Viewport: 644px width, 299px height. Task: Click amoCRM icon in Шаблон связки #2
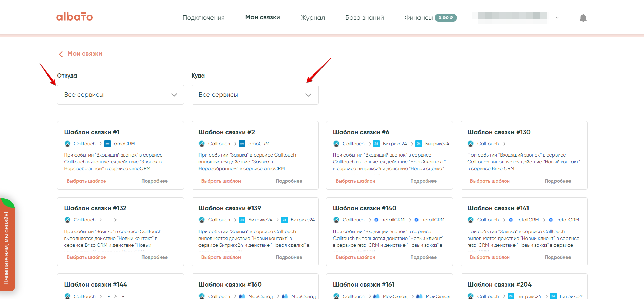coord(242,144)
